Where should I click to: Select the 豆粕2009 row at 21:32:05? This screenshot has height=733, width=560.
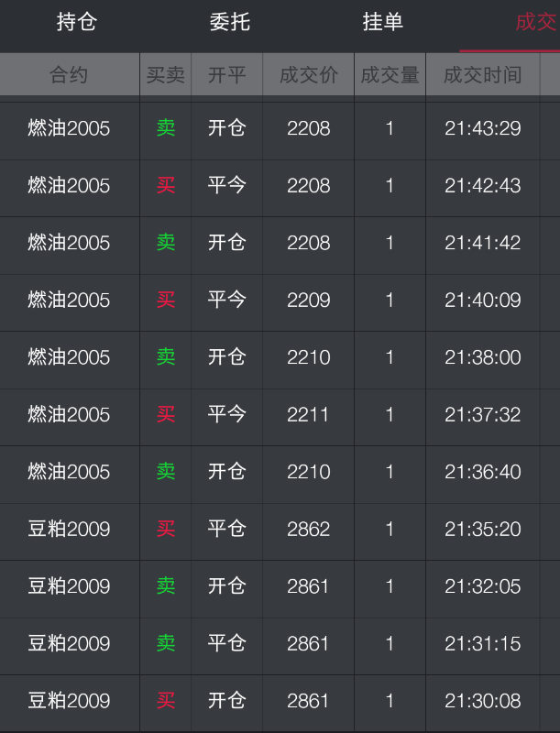pos(280,586)
